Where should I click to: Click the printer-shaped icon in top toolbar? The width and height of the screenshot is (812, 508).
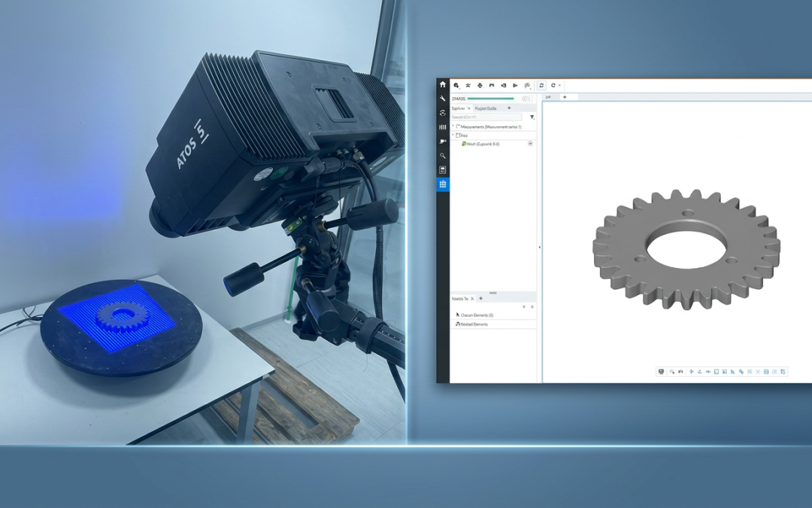[480, 86]
